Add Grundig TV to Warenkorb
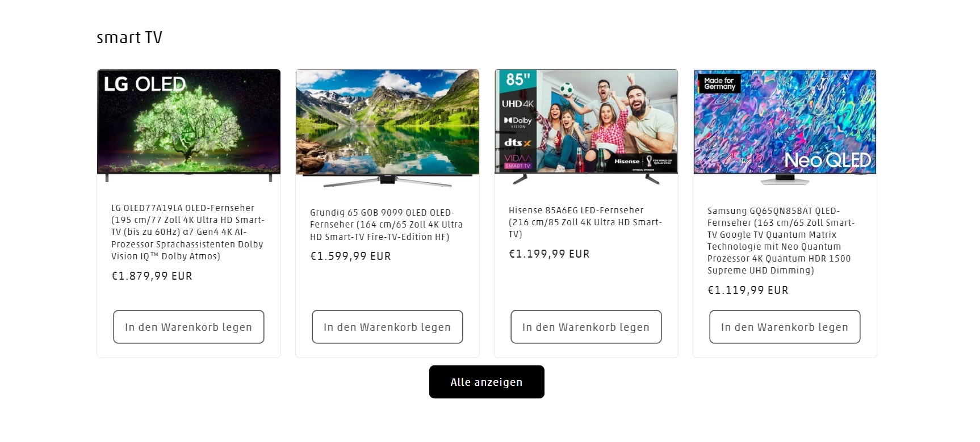 (x=387, y=327)
